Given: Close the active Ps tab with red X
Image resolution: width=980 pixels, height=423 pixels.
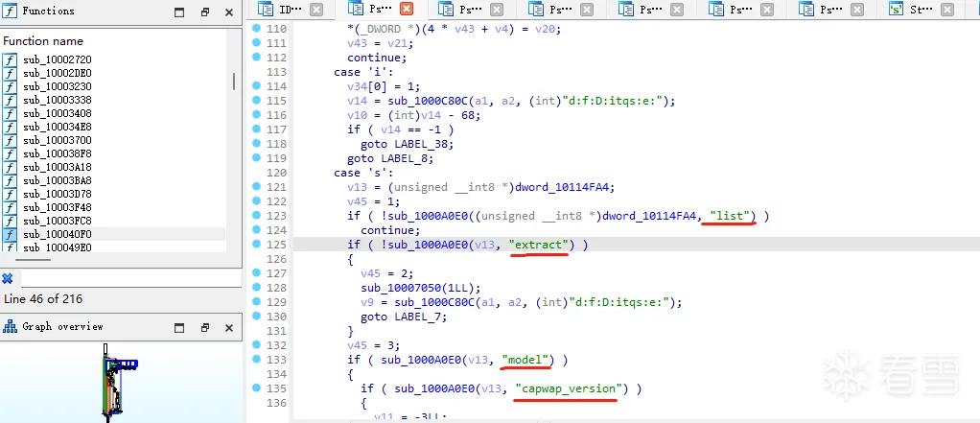Looking at the screenshot, I should [407, 9].
